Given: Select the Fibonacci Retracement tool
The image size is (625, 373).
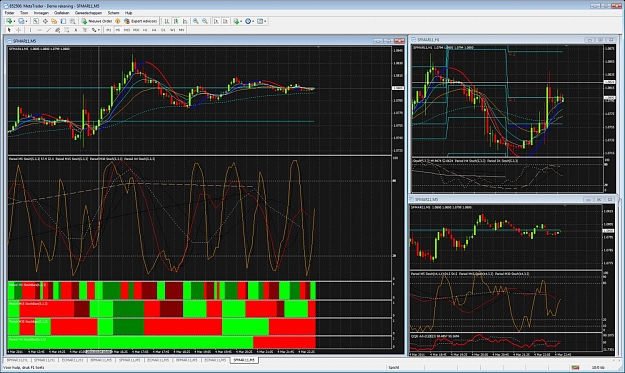Looking at the screenshot, I should 67,30.
